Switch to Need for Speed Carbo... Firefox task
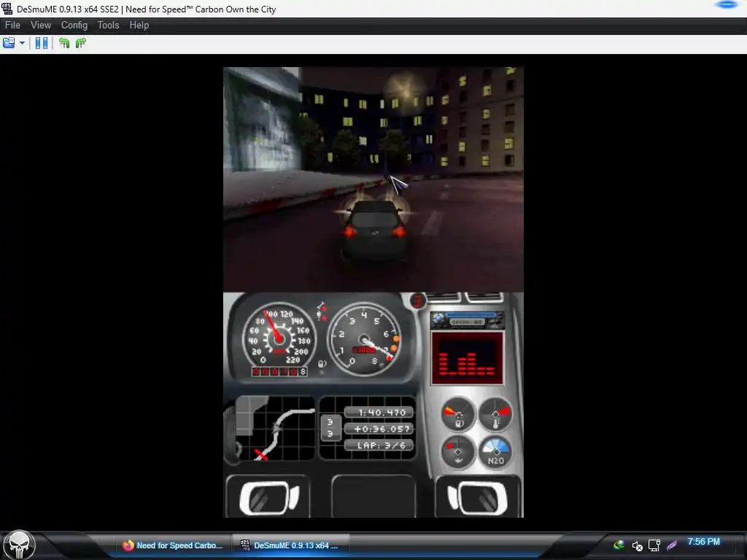 point(172,545)
